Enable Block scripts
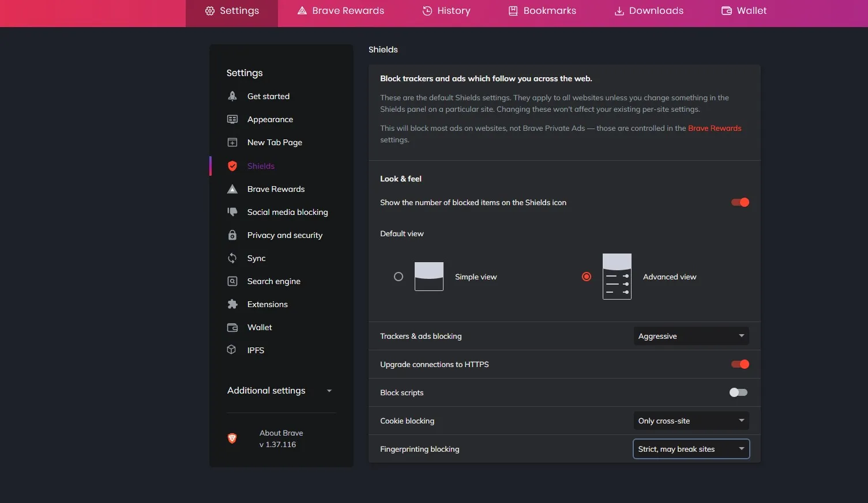 tap(738, 392)
